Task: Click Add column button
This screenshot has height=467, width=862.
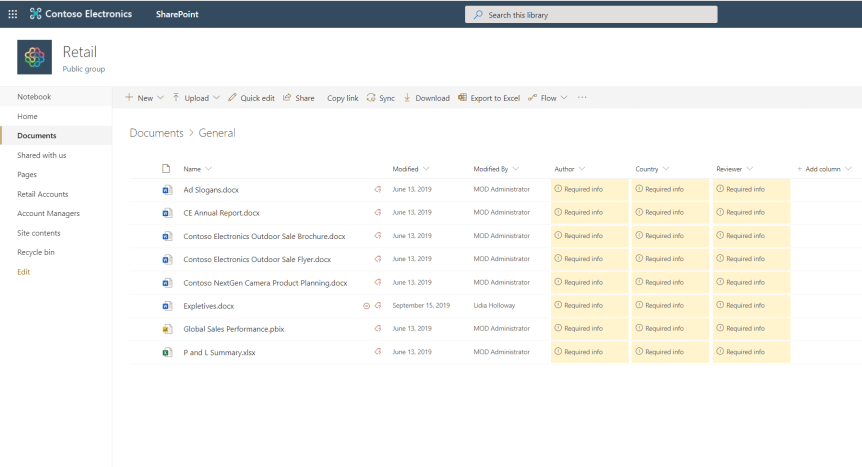Action: 821,169
